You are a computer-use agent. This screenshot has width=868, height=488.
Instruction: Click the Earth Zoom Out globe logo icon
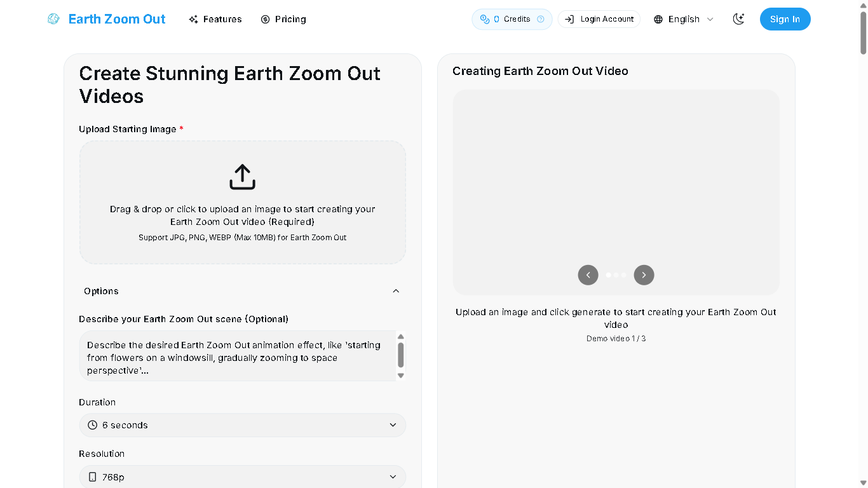[x=53, y=19]
